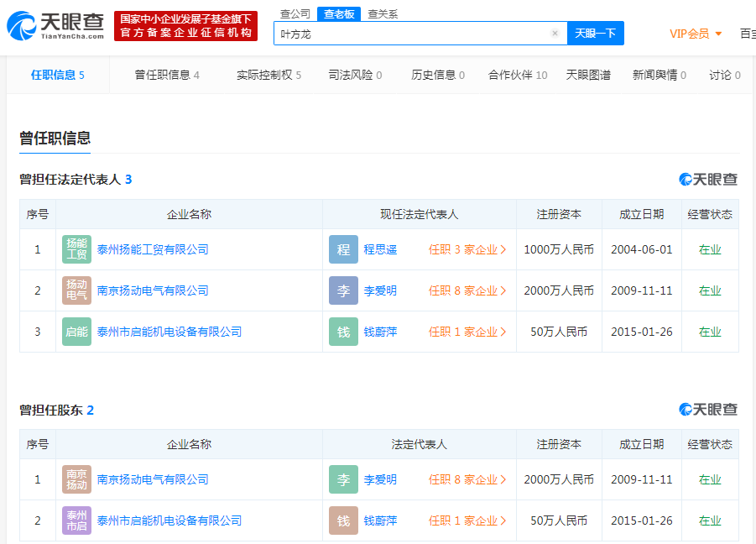The height and width of the screenshot is (544, 756).
Task: Click the TianYanCha logo in header
Action: tap(55, 26)
